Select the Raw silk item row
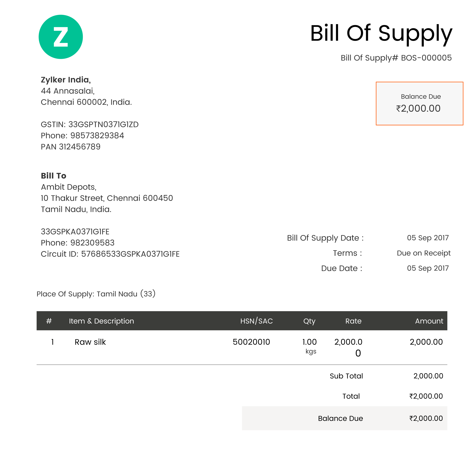This screenshot has width=476, height=459. click(90, 342)
